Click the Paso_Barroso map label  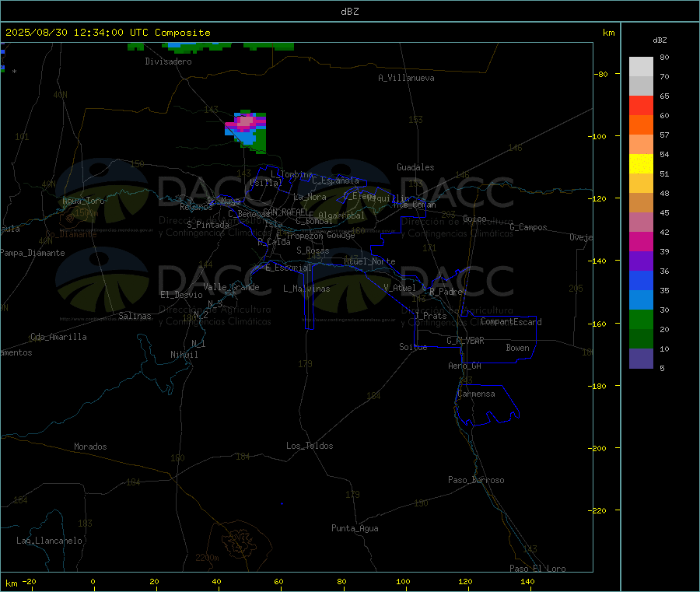476,480
